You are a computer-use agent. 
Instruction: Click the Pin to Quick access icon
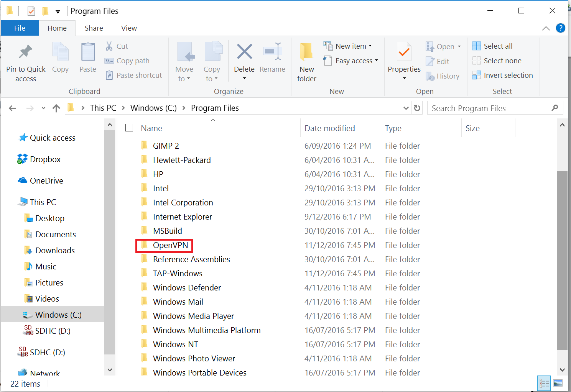click(x=25, y=52)
